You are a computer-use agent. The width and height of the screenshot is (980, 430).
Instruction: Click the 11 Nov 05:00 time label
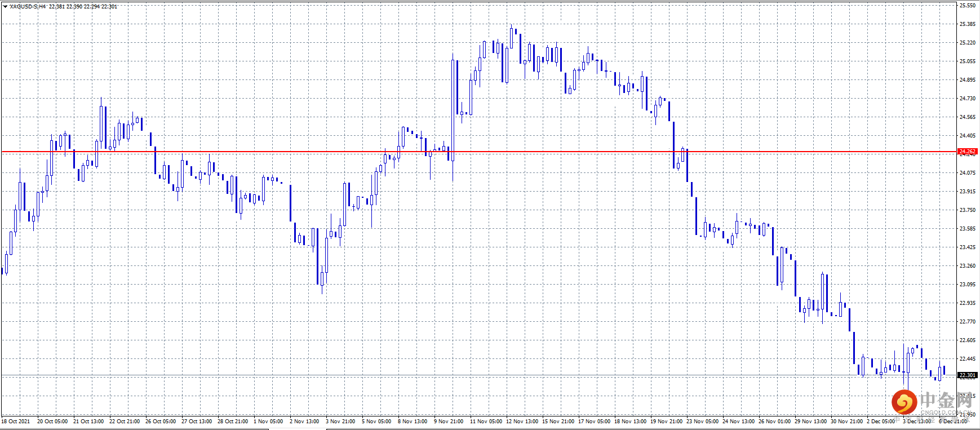click(486, 422)
